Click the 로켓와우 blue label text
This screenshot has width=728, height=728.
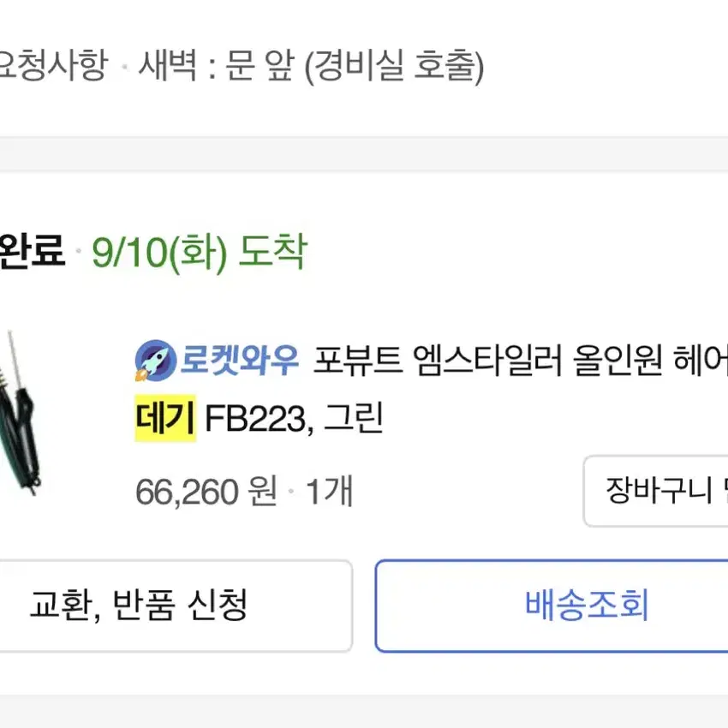pos(239,361)
